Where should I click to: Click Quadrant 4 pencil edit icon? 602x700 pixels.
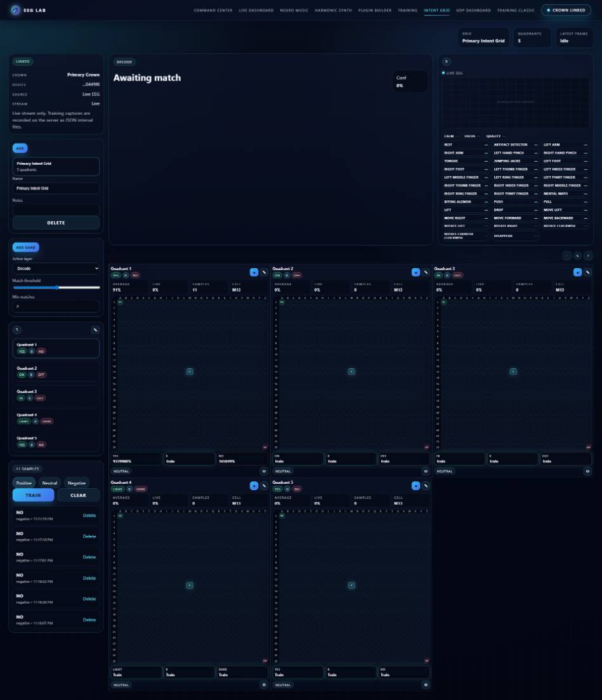point(264,486)
